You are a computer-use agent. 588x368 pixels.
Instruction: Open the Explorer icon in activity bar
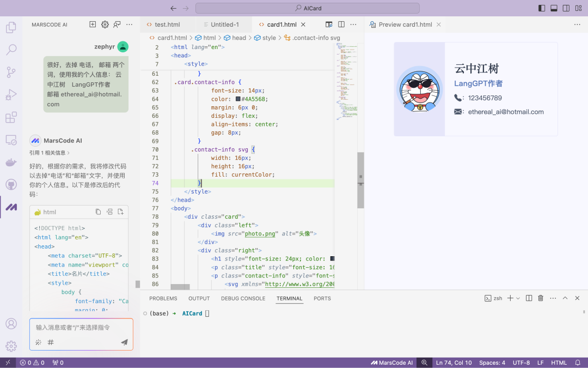tap(11, 27)
